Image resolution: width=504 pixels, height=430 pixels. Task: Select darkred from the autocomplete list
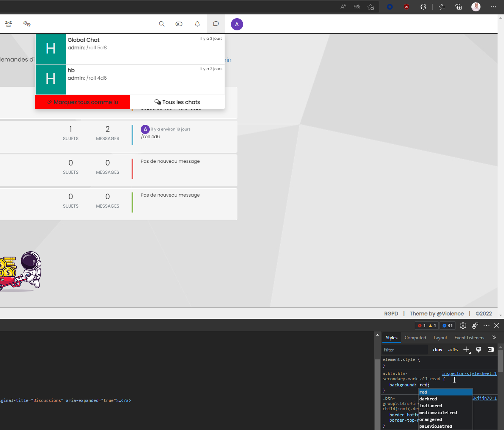point(429,399)
